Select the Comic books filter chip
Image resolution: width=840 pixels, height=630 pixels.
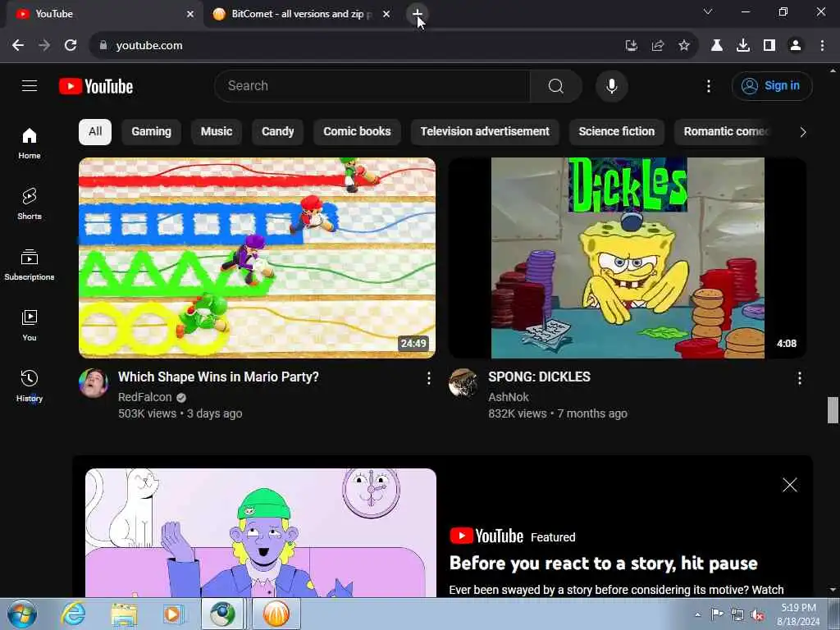[357, 132]
